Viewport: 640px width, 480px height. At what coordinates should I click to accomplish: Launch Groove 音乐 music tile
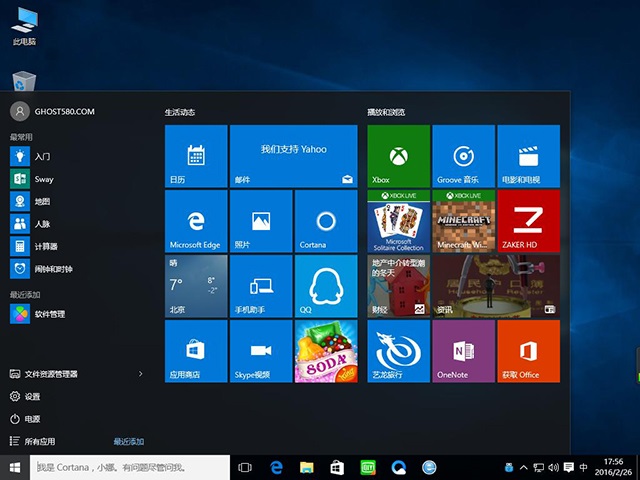coord(463,155)
